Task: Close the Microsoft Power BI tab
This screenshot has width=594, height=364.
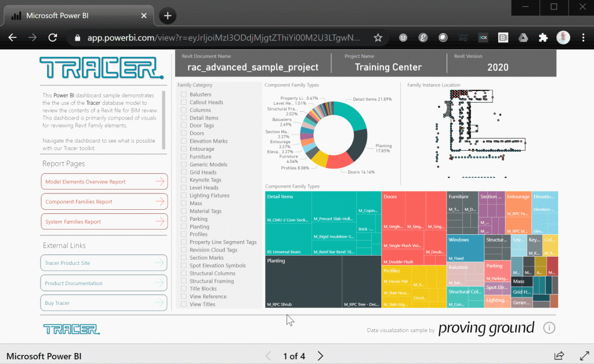Action: click(x=144, y=16)
